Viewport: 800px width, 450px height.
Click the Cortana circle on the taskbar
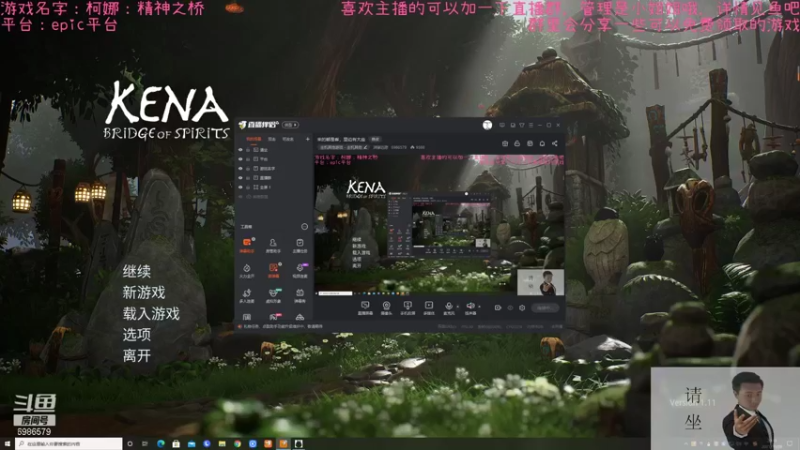130,444
